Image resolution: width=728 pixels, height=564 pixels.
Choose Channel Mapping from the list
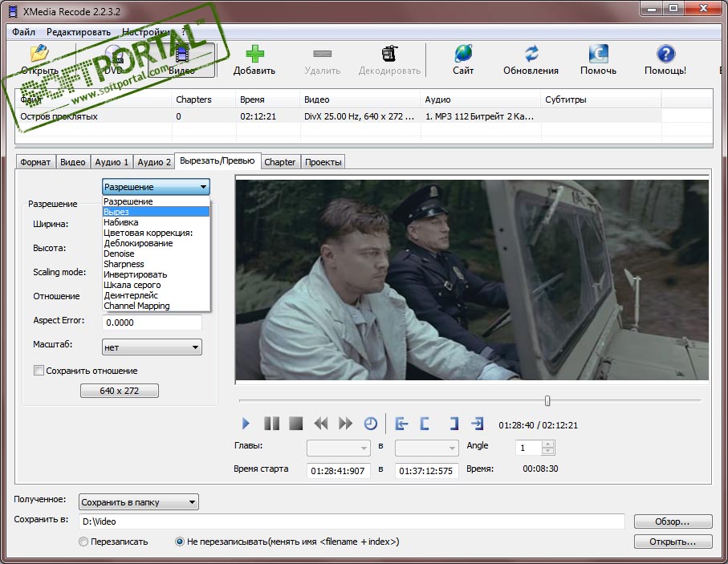point(156,306)
